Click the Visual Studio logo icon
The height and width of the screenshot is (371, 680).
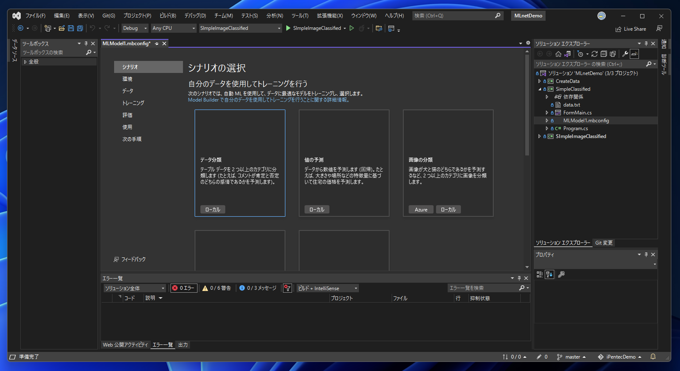[16, 16]
